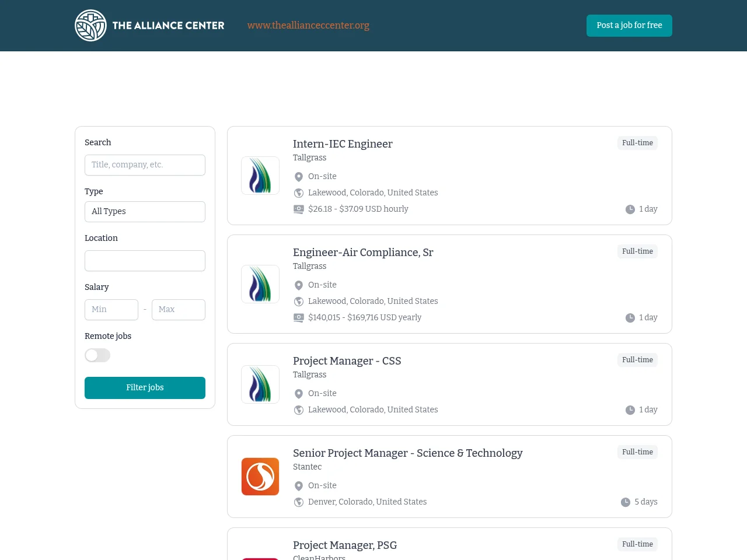Click globe icon beside Denver, Colorado location
This screenshot has width=747, height=560.
click(x=299, y=502)
